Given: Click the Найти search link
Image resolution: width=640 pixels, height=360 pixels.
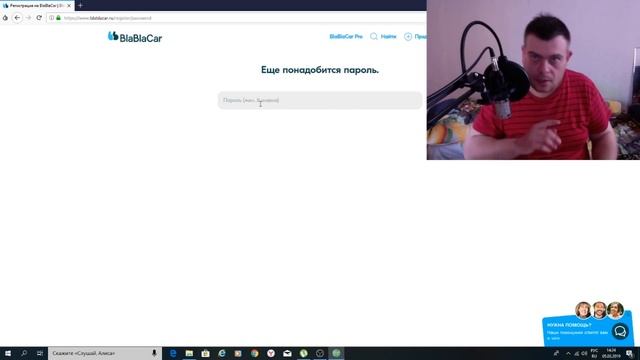Looking at the screenshot, I should point(383,37).
